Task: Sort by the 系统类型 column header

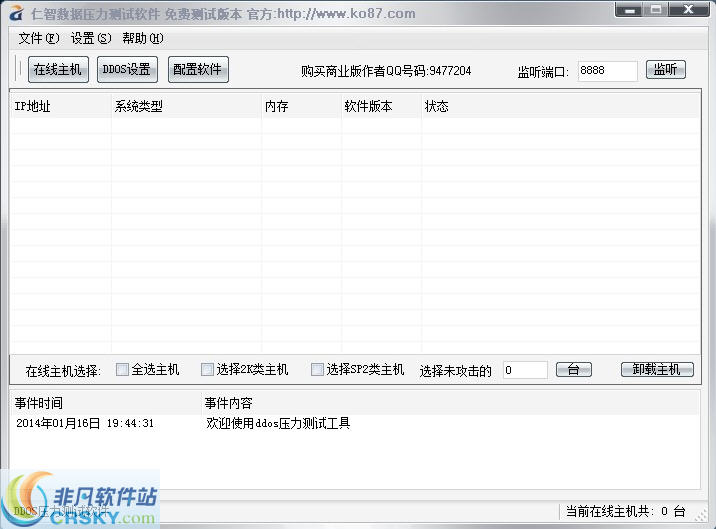Action: (186, 106)
